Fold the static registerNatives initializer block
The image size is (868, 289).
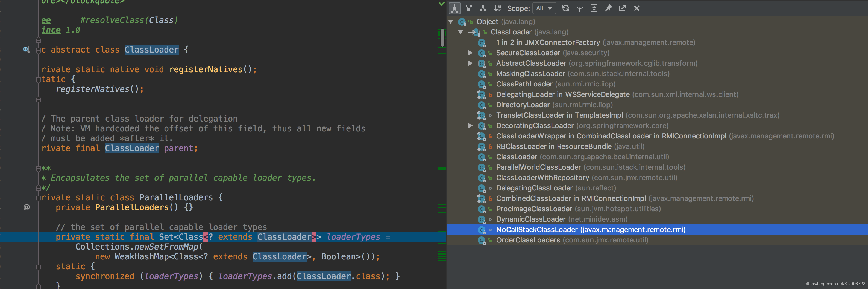click(39, 80)
